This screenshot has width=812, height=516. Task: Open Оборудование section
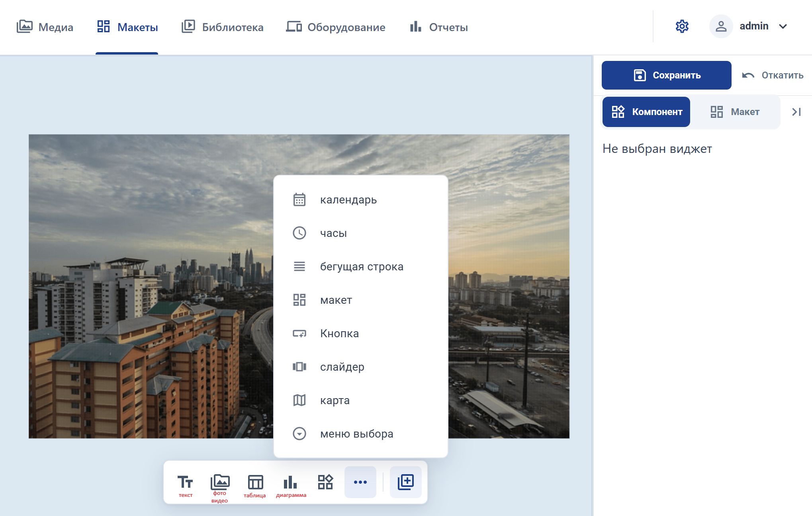tap(336, 27)
